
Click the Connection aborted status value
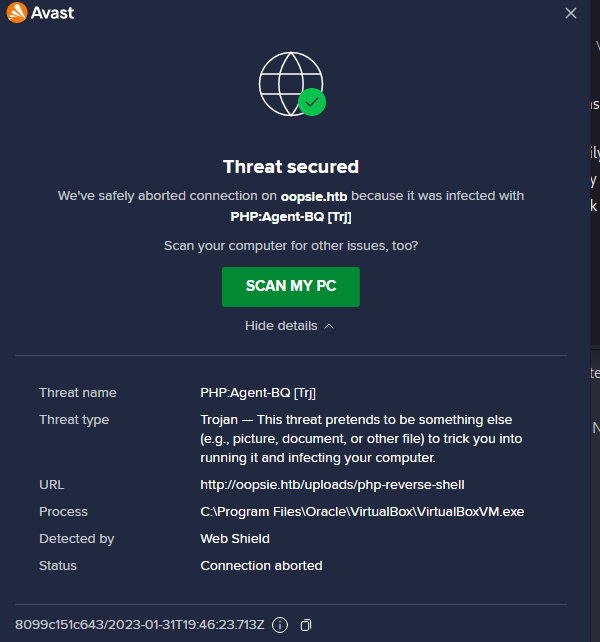tap(261, 566)
